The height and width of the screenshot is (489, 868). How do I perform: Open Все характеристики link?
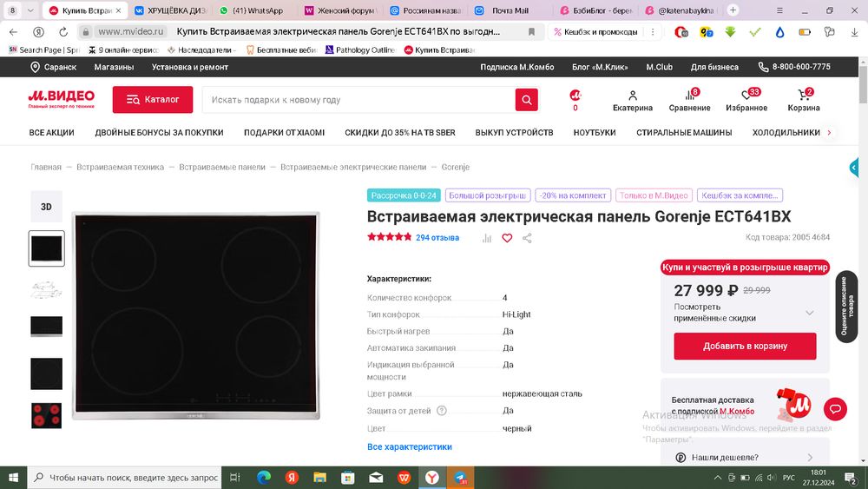410,447
